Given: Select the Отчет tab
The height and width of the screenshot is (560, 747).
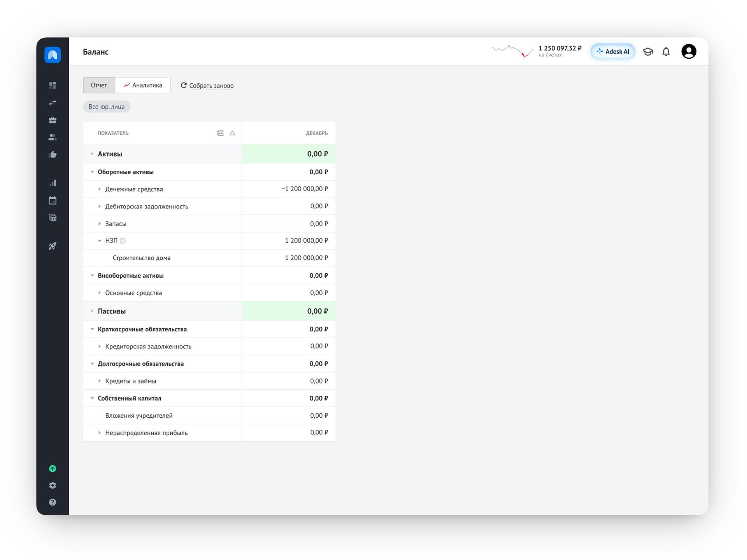Looking at the screenshot, I should pyautogui.click(x=99, y=85).
